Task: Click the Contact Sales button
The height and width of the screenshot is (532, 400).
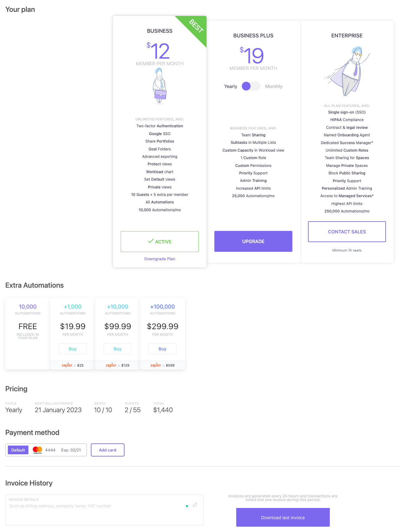Action: point(347,232)
